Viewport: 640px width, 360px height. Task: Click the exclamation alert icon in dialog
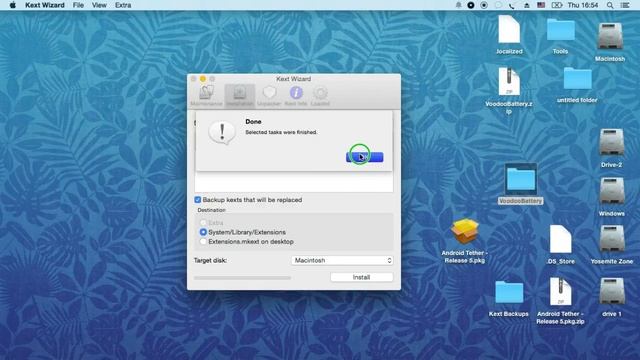(222, 133)
